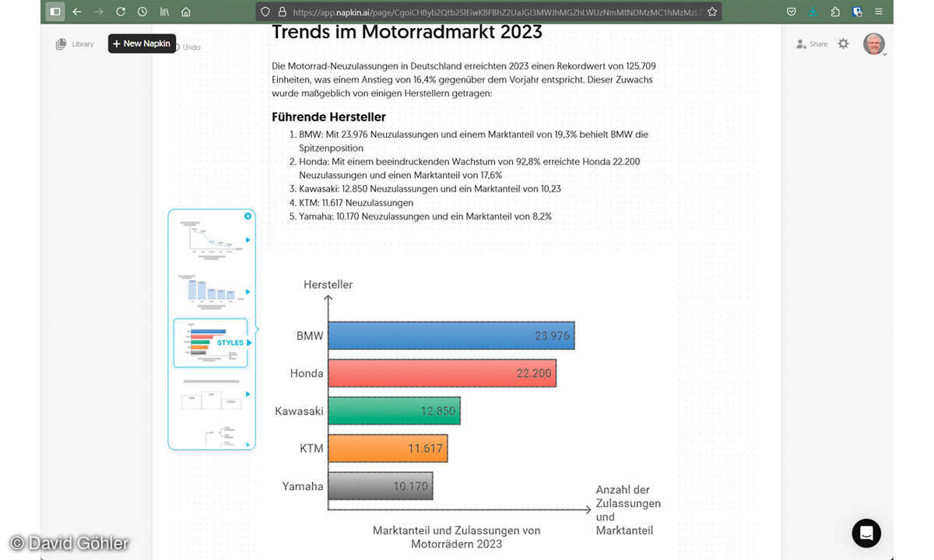Open the browser extensions puzzle icon
Screen dimensions: 934x560
click(x=835, y=12)
